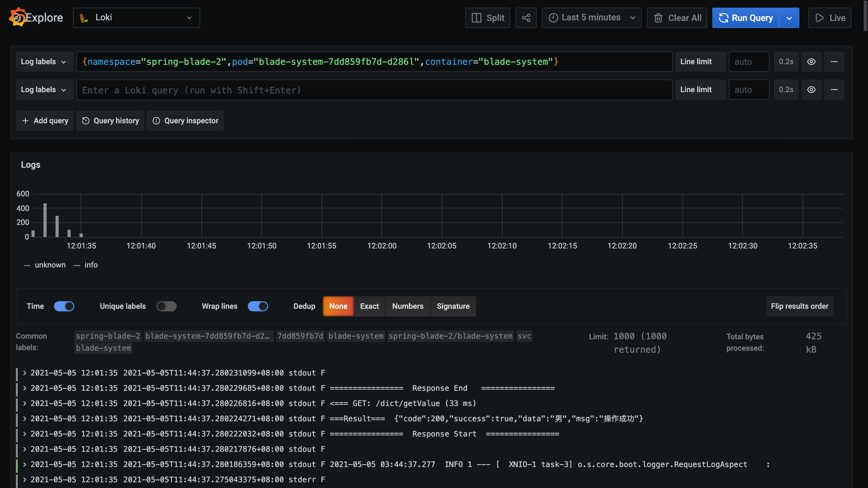Click the tallest histogram bar near 400
Screen dimensions: 868x488
coord(45,220)
